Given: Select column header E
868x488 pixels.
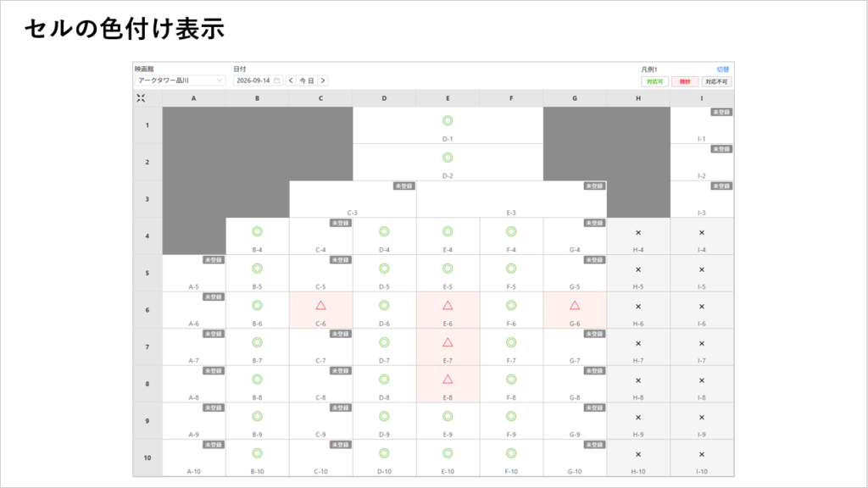Looking at the screenshot, I should [x=448, y=98].
